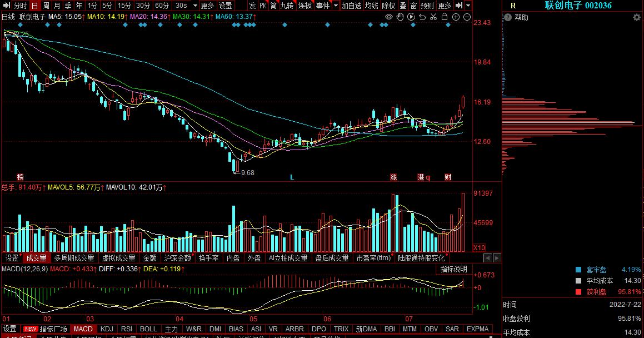This screenshot has width=644, height=338.
Task: Switch to 分时 intraday view
Action: coord(20,6)
